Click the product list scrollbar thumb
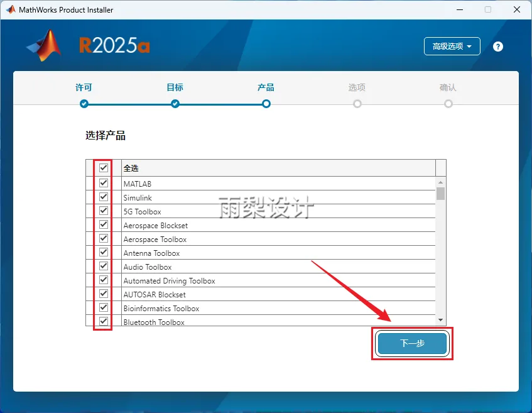The width and height of the screenshot is (532, 413). click(x=440, y=193)
